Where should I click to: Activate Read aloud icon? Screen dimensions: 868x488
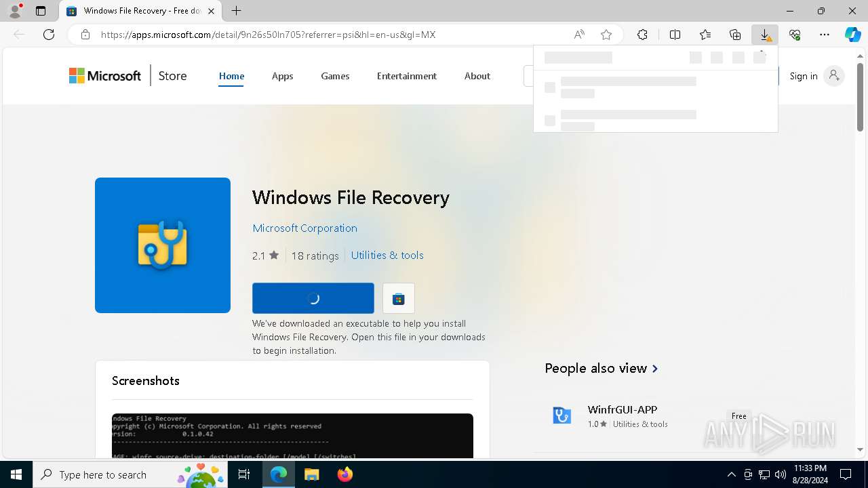[579, 35]
